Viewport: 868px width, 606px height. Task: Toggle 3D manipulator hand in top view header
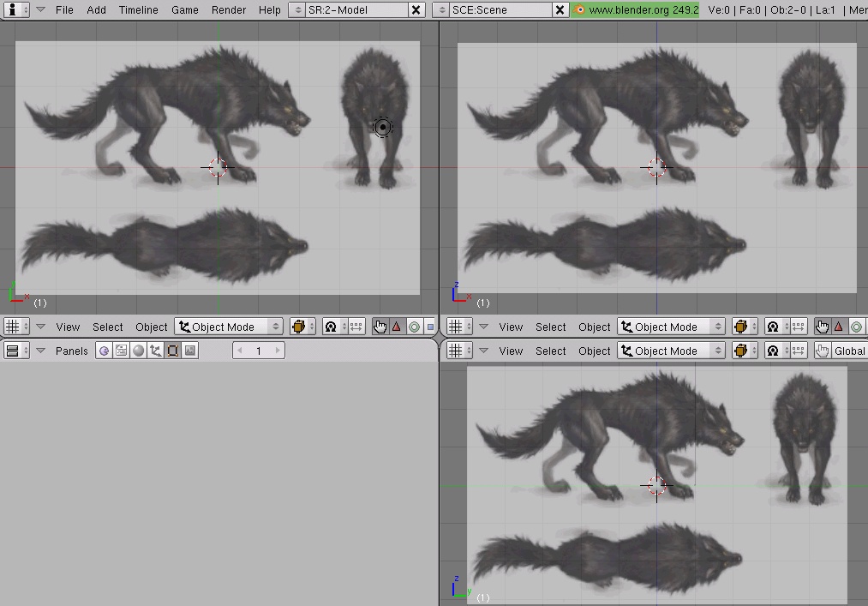point(380,327)
